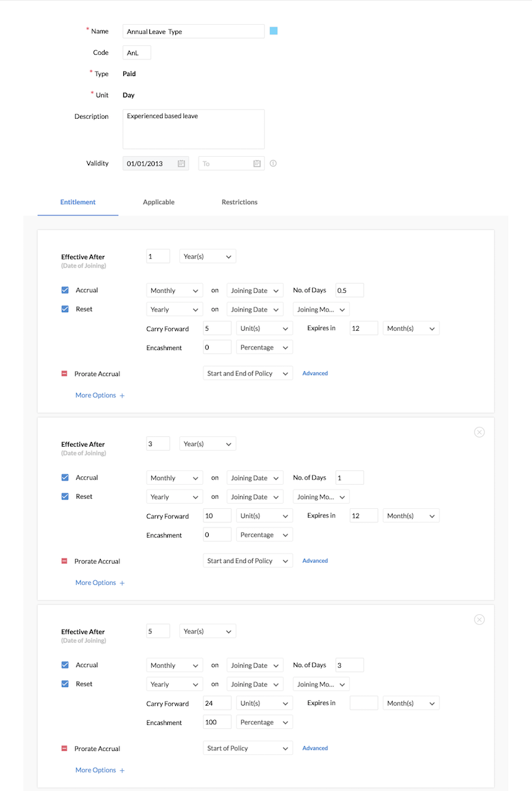Toggle Reset checkbox in the second entitlement block
This screenshot has width=532, height=791.
pyautogui.click(x=65, y=496)
